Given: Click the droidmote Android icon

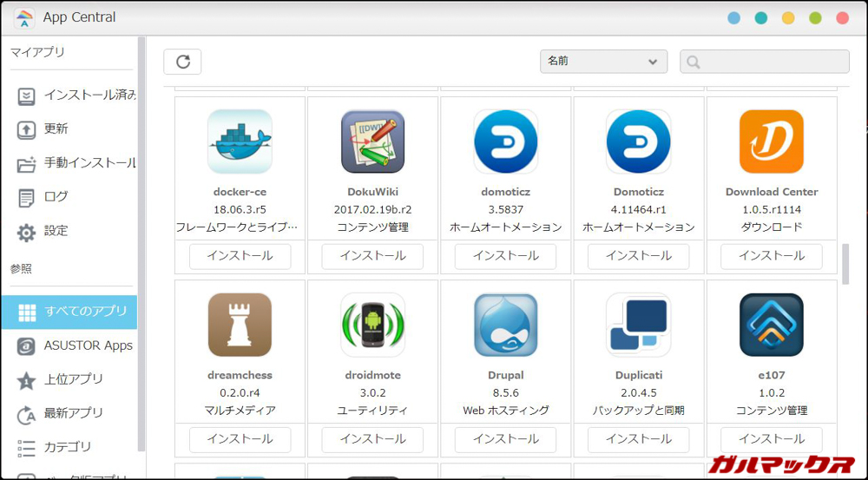Looking at the screenshot, I should click(372, 325).
